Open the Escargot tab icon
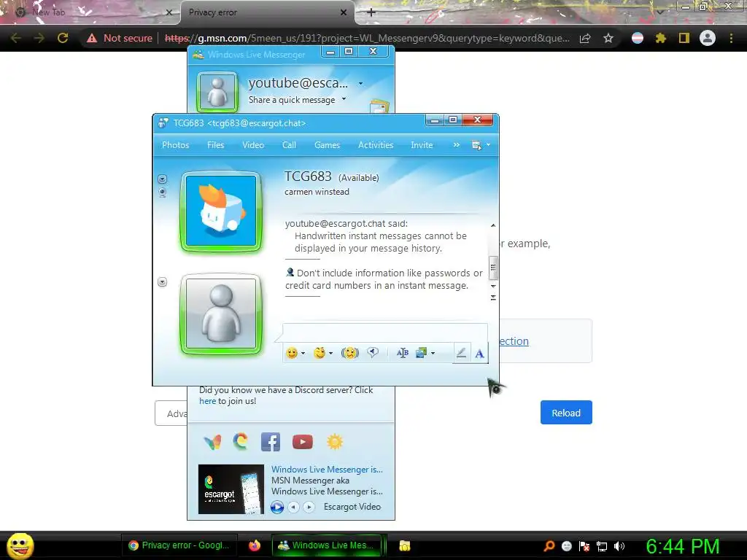Viewport: 747px width, 560px height. [241, 441]
